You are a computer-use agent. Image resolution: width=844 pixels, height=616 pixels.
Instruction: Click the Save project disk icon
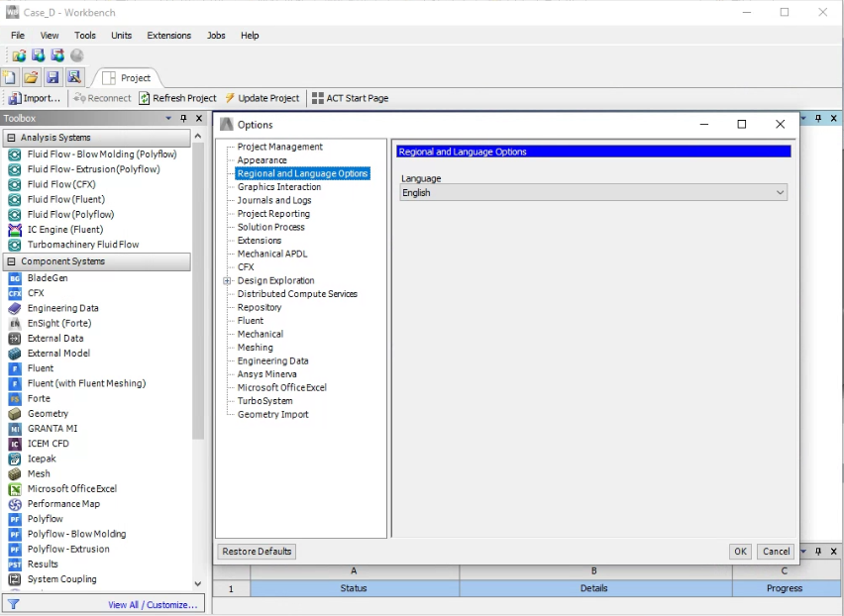point(53,77)
